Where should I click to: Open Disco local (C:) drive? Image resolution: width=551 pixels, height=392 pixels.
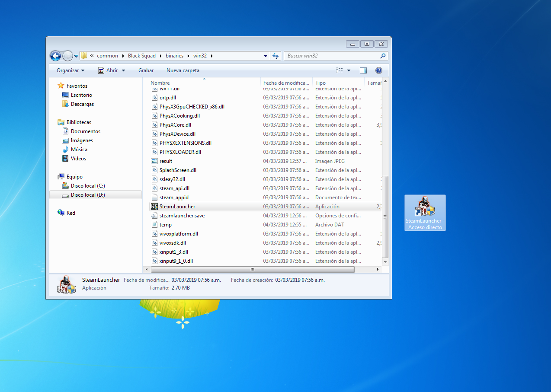coord(88,186)
